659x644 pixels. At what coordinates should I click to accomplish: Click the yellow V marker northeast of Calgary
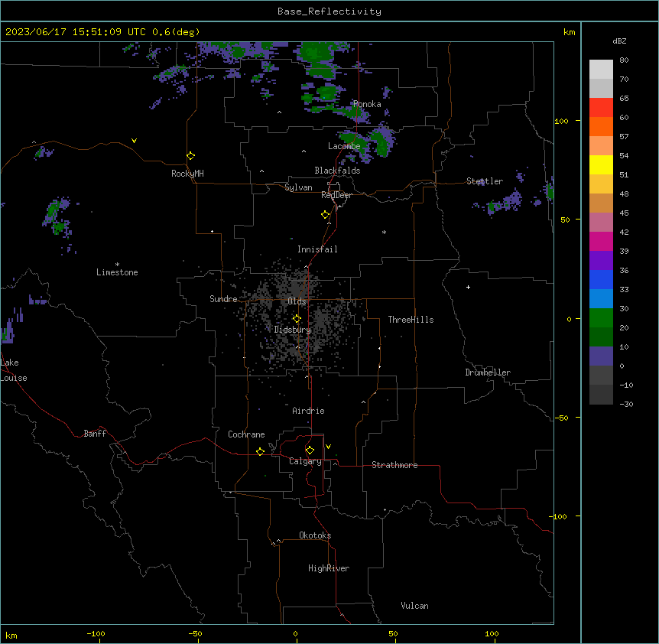(328, 447)
